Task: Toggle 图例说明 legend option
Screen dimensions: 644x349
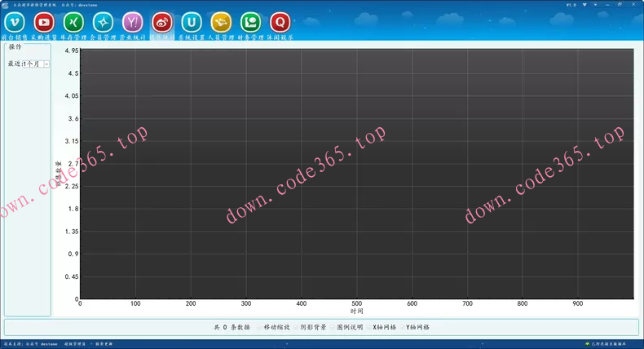Action: click(331, 327)
